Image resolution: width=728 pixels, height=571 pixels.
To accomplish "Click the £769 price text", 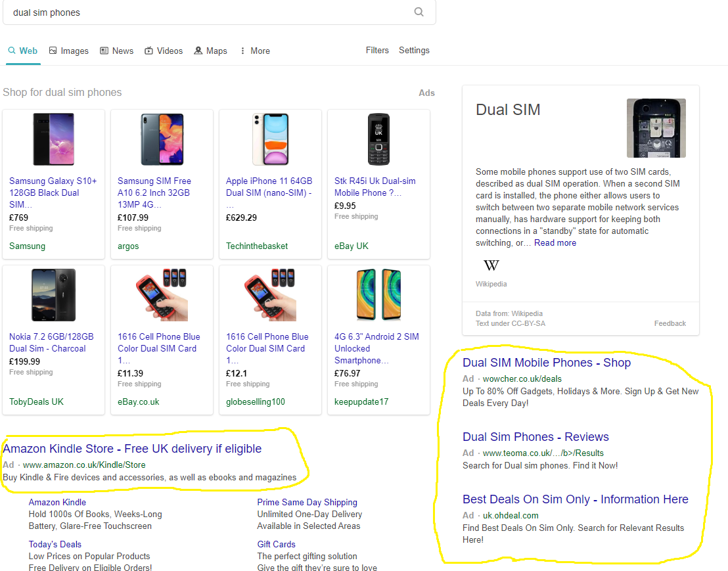I will click(x=18, y=217).
